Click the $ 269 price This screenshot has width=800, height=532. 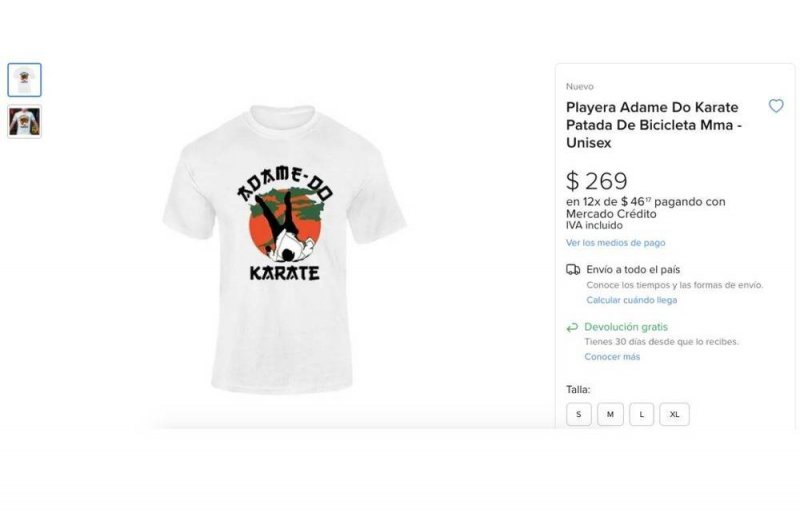pyautogui.click(x=597, y=181)
